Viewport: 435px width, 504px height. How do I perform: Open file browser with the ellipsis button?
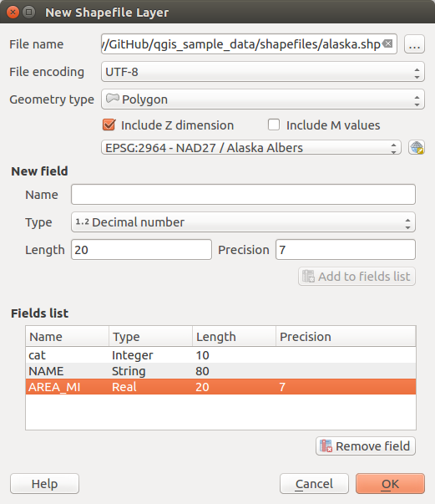pos(414,44)
